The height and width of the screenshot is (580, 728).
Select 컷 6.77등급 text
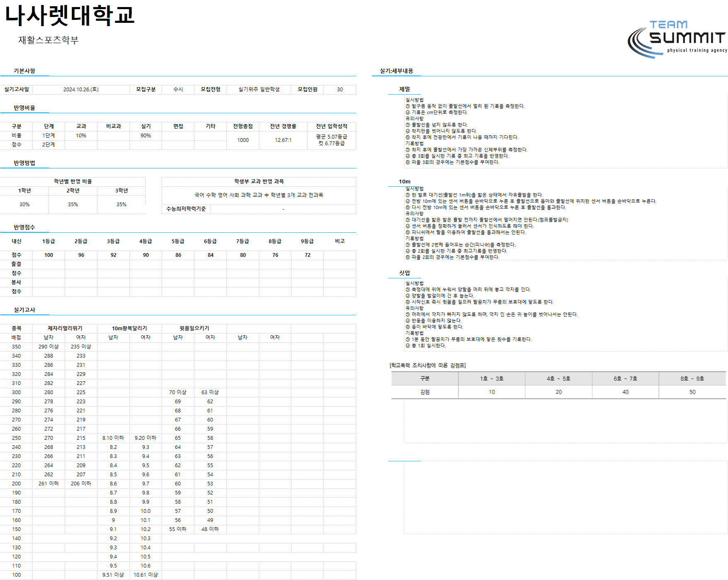click(x=332, y=144)
